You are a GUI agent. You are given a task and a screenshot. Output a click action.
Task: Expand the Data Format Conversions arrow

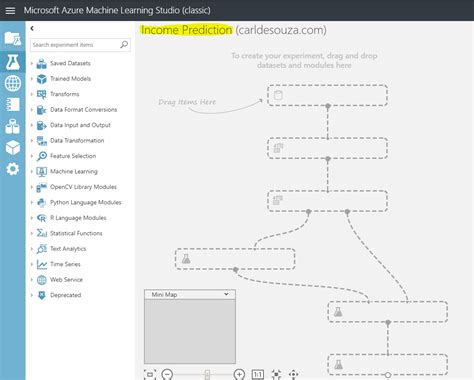tap(32, 110)
